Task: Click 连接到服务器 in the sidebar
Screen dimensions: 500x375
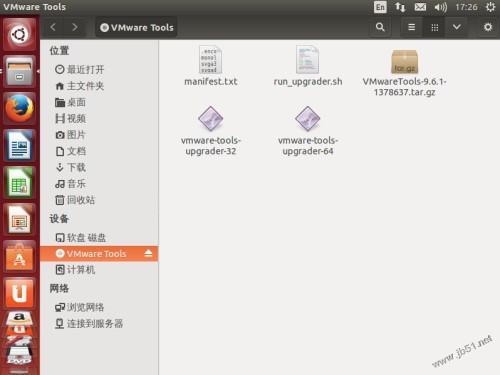Action: [x=89, y=323]
